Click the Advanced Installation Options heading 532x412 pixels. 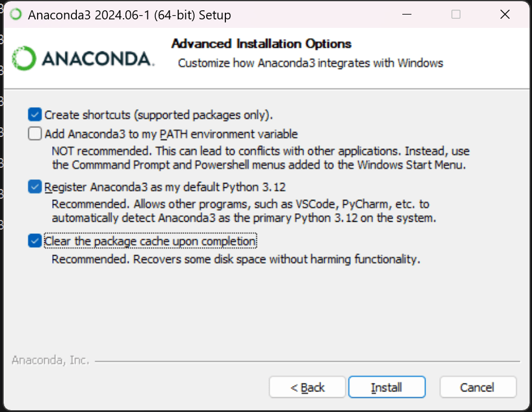coord(261,44)
